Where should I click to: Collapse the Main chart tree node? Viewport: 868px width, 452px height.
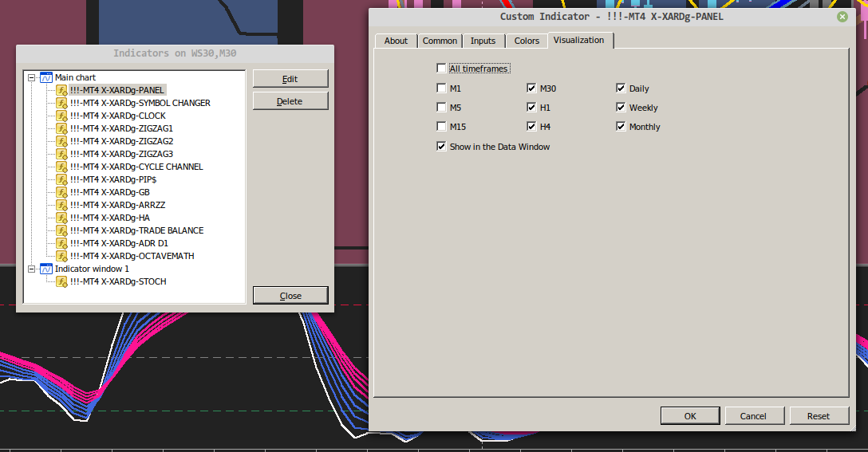[32, 77]
